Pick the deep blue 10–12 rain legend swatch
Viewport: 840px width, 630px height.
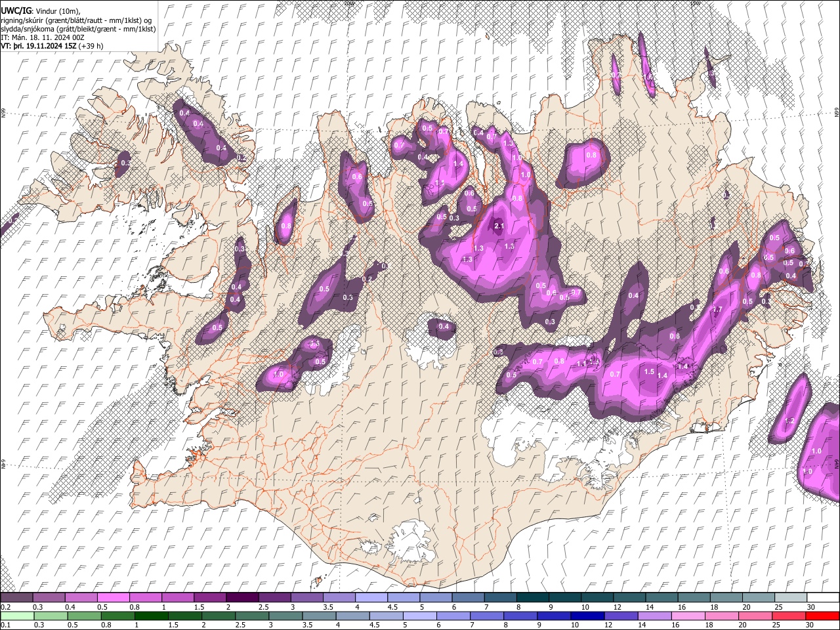tap(588, 616)
